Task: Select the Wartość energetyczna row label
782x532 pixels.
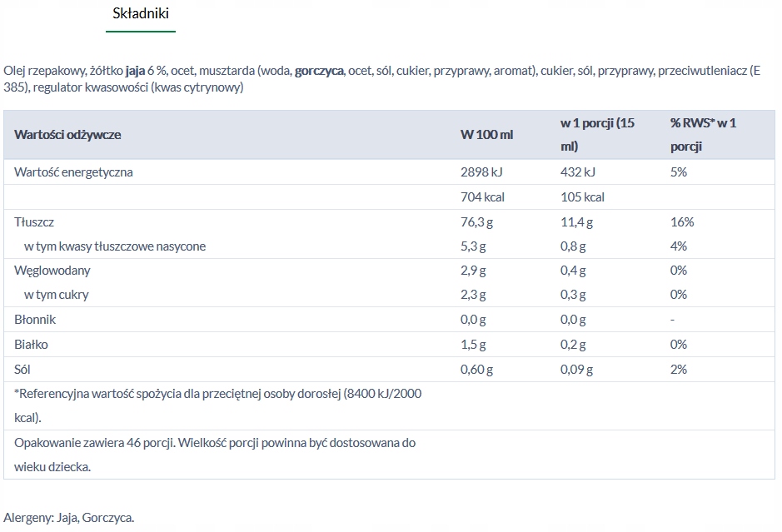Action: click(73, 172)
